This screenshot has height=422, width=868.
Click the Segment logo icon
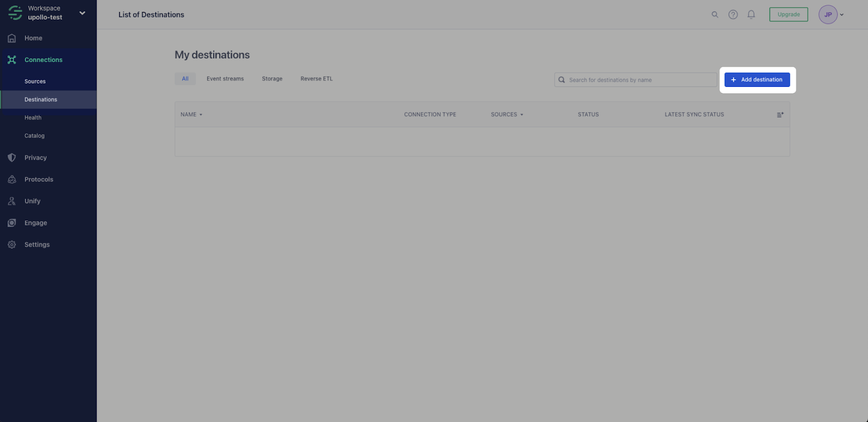(15, 12)
